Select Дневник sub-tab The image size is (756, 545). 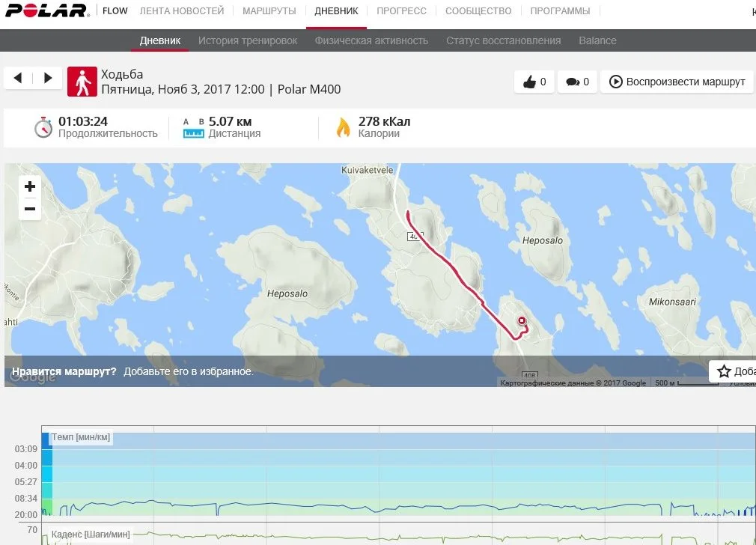pyautogui.click(x=160, y=40)
